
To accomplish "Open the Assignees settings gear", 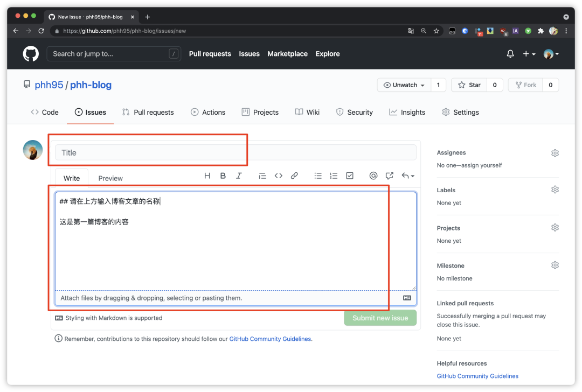I will click(555, 153).
